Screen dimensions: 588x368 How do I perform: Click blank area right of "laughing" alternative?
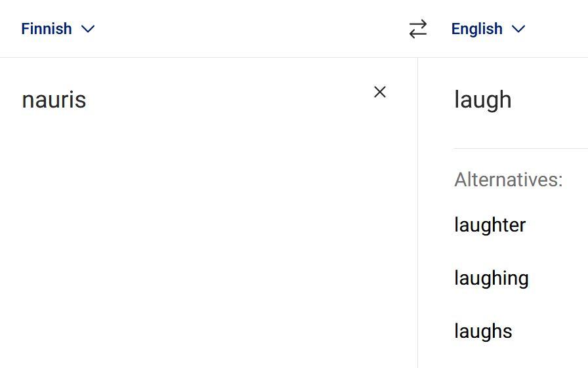click(x=561, y=278)
